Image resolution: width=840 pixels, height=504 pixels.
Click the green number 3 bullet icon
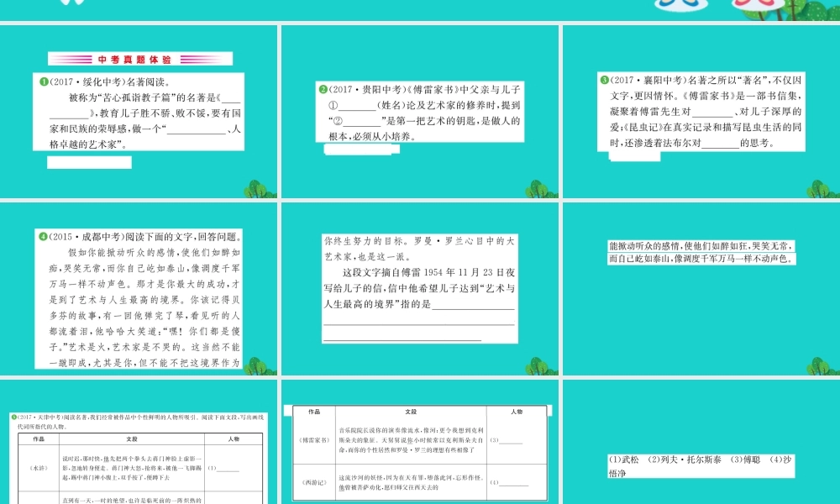point(604,80)
